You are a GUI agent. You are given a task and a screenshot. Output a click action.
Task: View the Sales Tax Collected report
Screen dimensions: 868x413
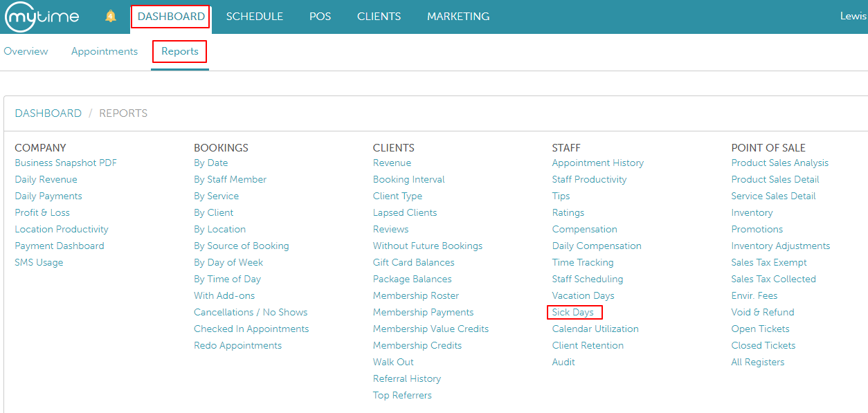pos(773,279)
